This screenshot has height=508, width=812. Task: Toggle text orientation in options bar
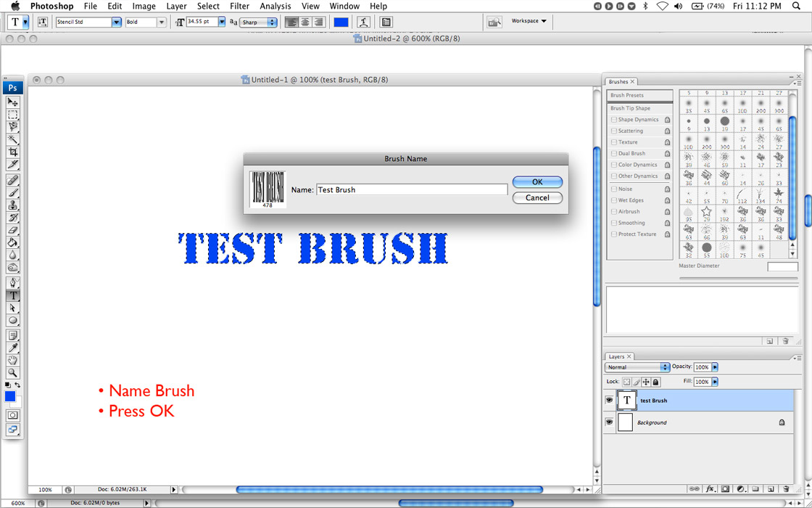(x=43, y=22)
